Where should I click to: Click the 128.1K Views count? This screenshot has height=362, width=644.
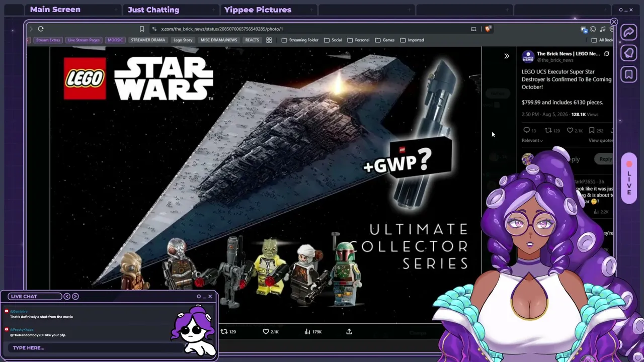tap(585, 115)
